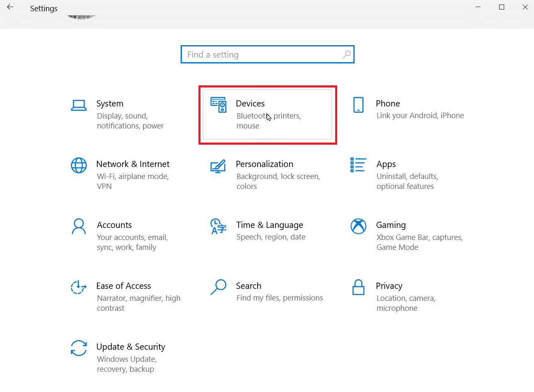Click 'Xbox Game Bar, captures, Game Mode'
The width and height of the screenshot is (534, 392).
(x=419, y=242)
